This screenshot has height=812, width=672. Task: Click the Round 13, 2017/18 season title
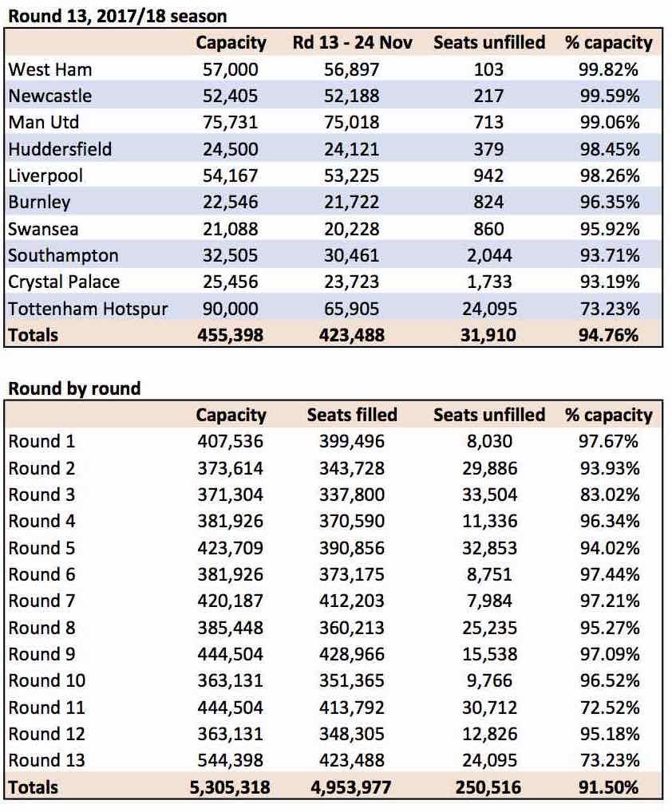coord(117,16)
